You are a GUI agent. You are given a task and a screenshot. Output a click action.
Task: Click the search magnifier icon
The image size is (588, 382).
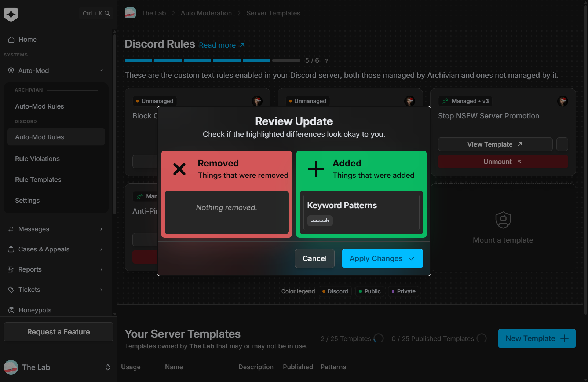click(107, 14)
